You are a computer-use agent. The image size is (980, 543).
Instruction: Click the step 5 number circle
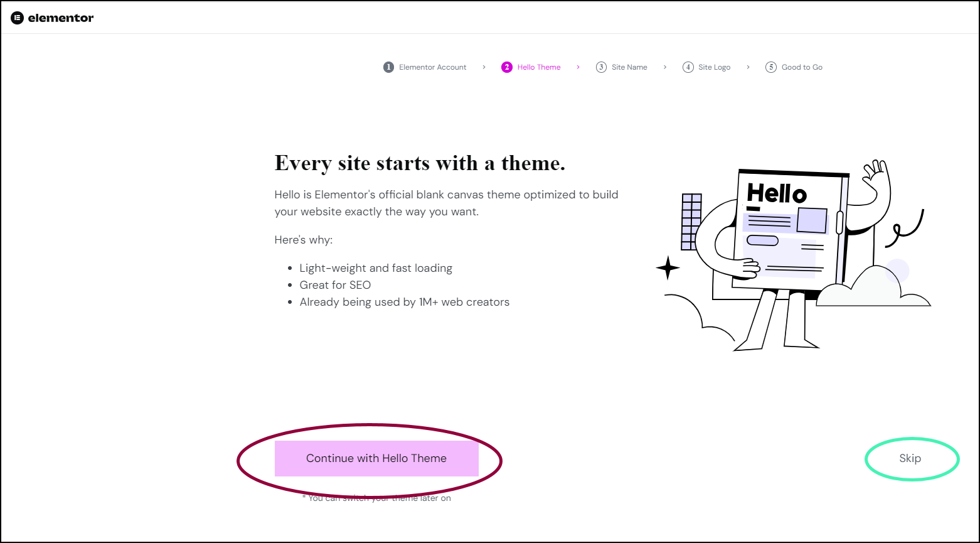[x=771, y=67]
